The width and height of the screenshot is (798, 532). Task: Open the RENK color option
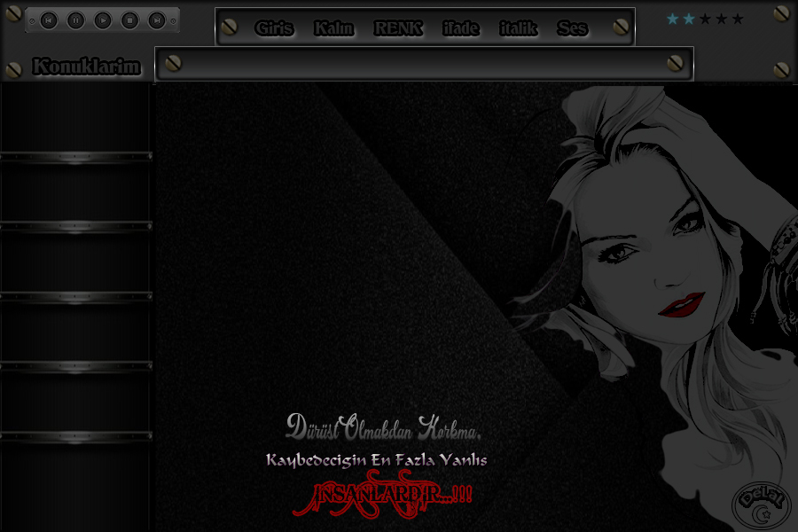pyautogui.click(x=398, y=28)
